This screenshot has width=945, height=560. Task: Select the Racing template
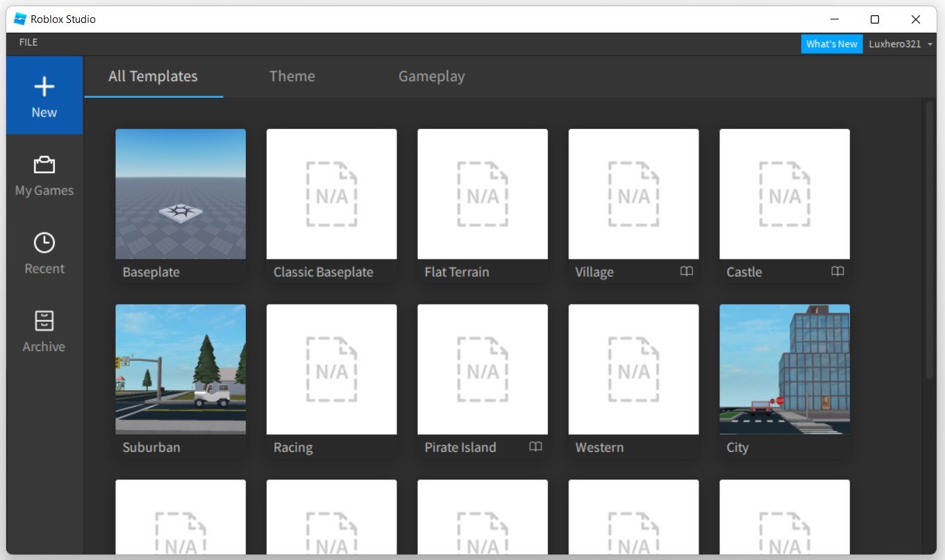pos(331,369)
